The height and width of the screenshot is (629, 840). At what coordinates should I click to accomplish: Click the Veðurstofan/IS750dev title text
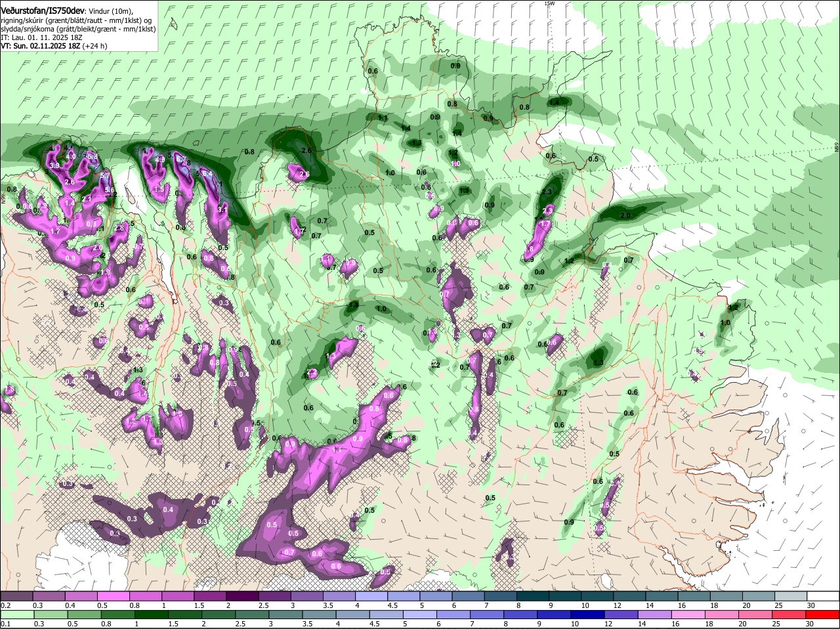[x=42, y=11]
